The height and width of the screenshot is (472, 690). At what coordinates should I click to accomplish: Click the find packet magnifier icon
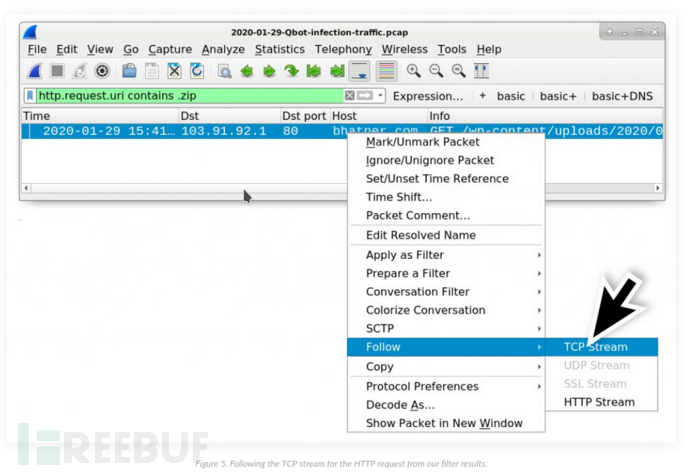224,71
